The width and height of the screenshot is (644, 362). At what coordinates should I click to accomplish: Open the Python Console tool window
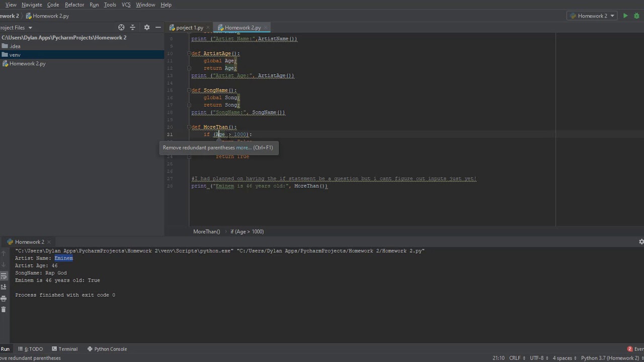coord(107,349)
